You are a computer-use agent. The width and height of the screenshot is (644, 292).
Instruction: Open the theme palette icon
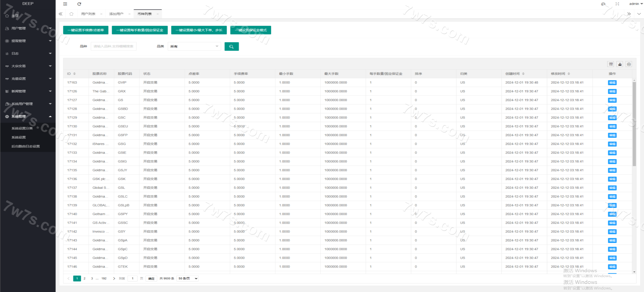[x=603, y=4]
